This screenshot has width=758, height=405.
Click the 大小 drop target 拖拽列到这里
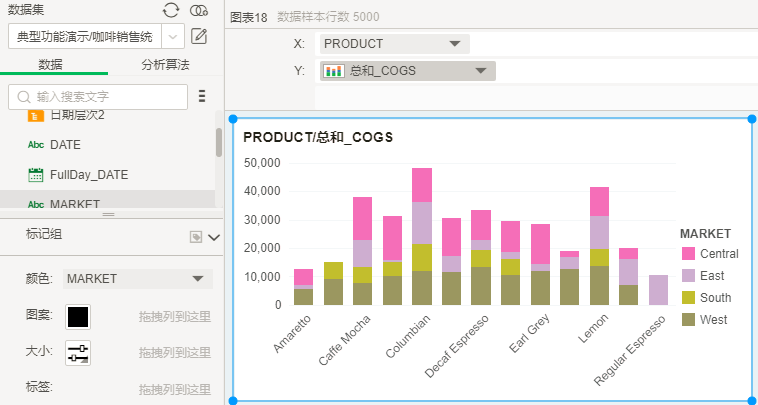tap(175, 353)
